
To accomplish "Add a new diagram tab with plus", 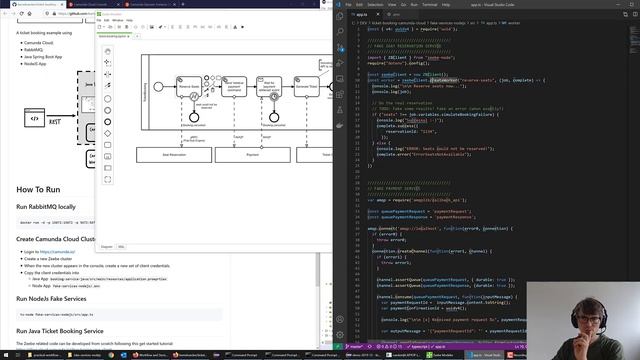I will pos(137,36).
